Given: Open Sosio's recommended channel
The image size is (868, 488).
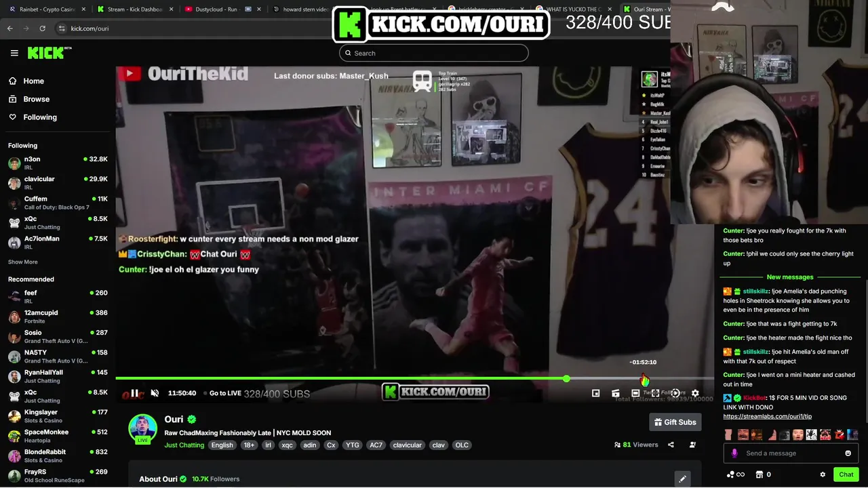Looking at the screenshot, I should click(58, 337).
